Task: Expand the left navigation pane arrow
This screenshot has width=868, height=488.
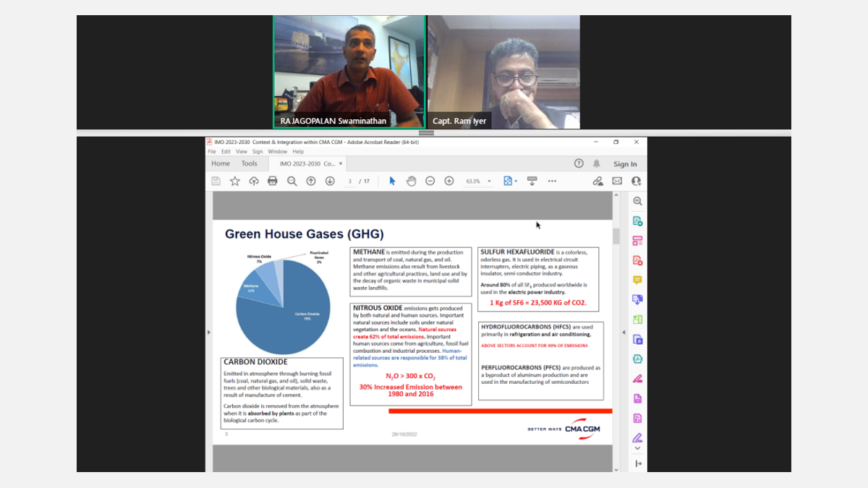Action: coord(209,332)
